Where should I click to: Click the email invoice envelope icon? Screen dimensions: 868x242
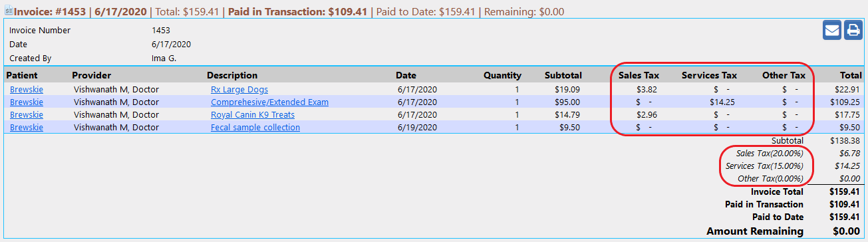pos(831,31)
